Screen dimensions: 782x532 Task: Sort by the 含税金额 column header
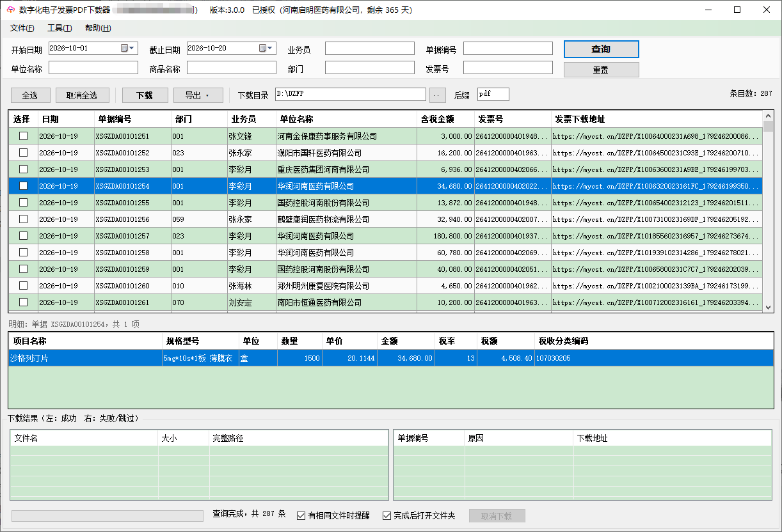tap(445, 120)
